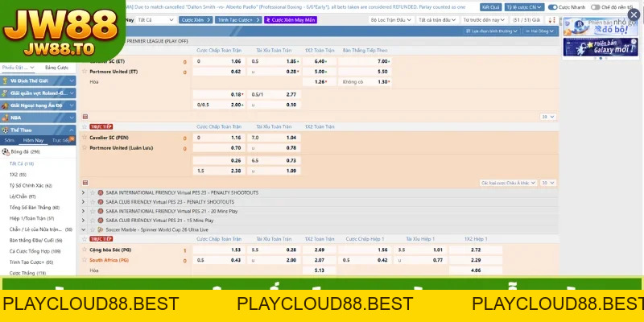
Task: Star the TRỰC TIẾP row above Cavalier SC (PEN)
Action: (x=85, y=127)
